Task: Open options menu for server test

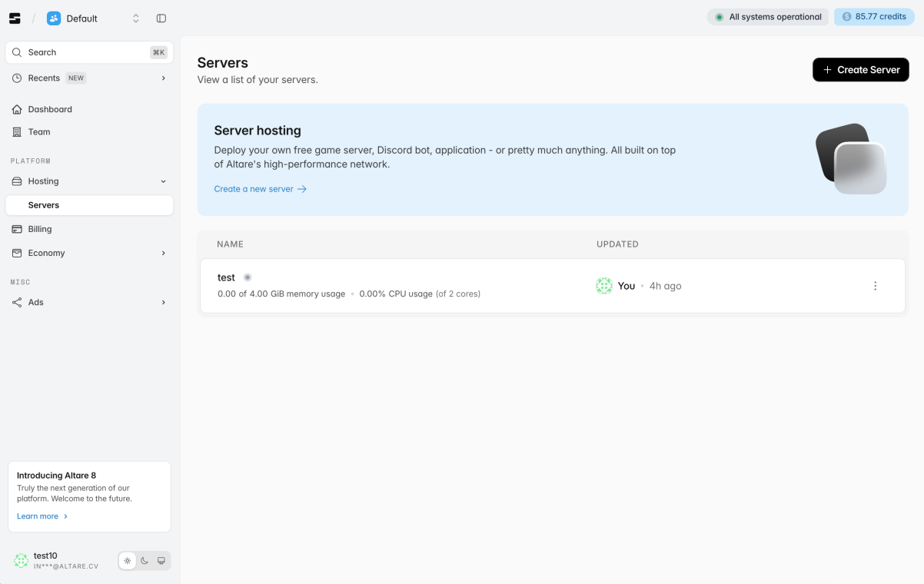Action: point(876,285)
